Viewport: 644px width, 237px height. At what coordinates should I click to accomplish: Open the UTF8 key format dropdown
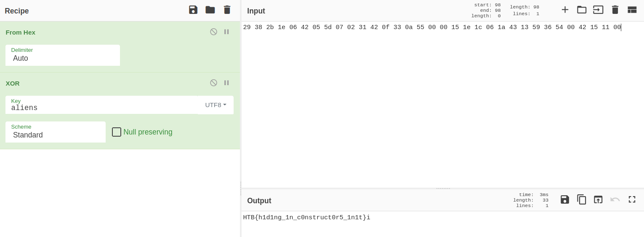point(216,105)
